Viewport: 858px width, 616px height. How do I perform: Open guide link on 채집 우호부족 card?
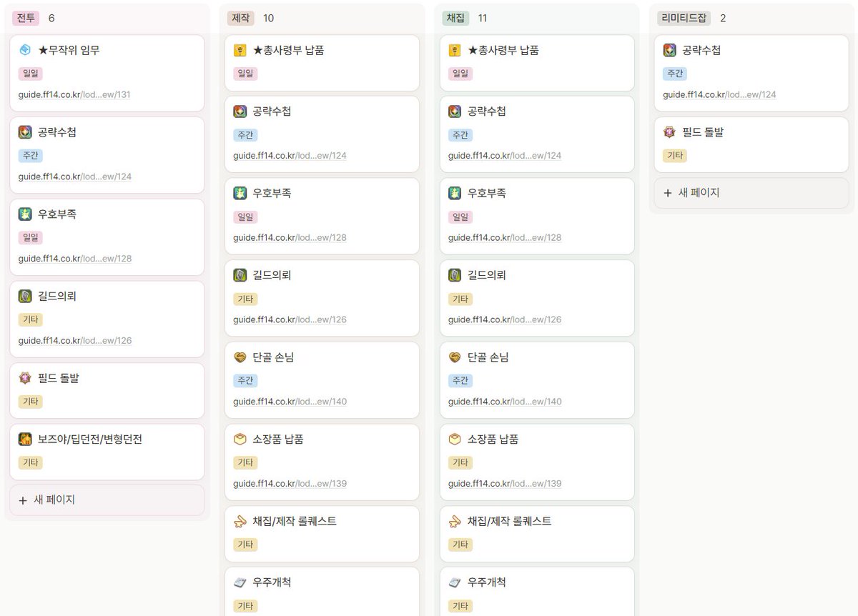pos(505,238)
